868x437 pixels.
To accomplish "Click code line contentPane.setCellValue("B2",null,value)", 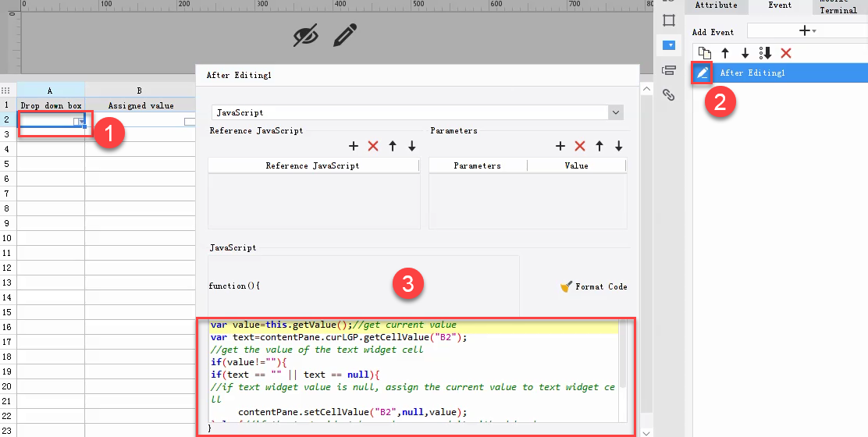I will point(353,412).
